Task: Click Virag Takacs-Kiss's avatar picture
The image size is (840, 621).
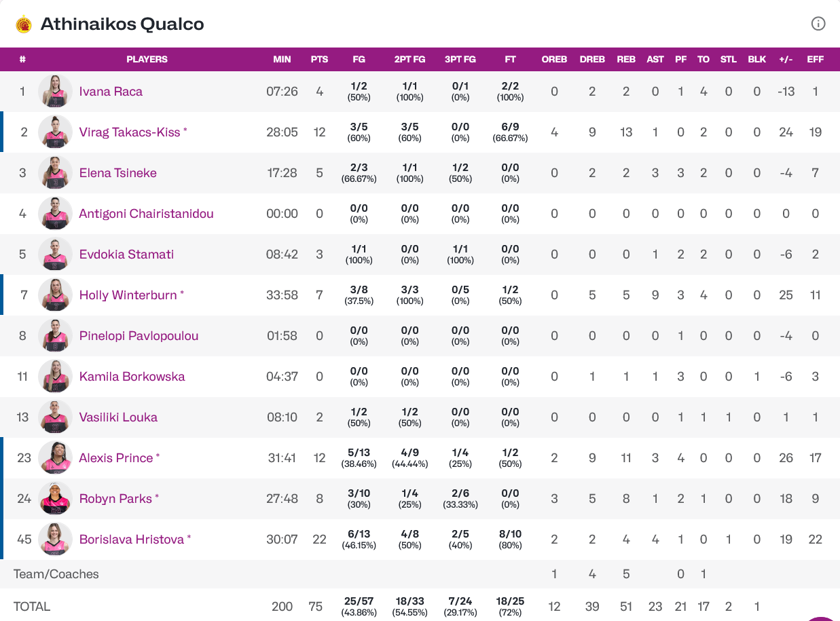Action: click(x=55, y=132)
